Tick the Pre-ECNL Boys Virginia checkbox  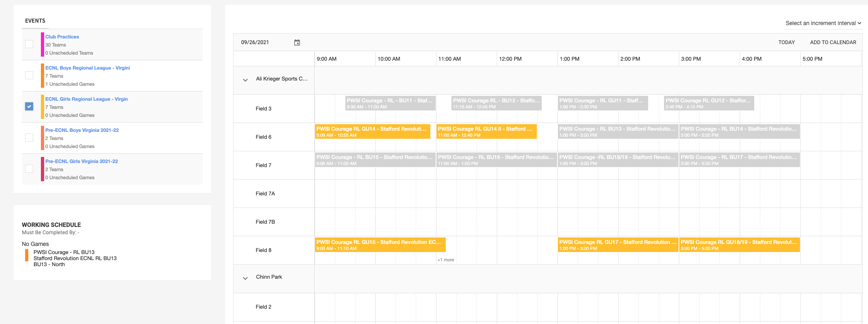29,138
